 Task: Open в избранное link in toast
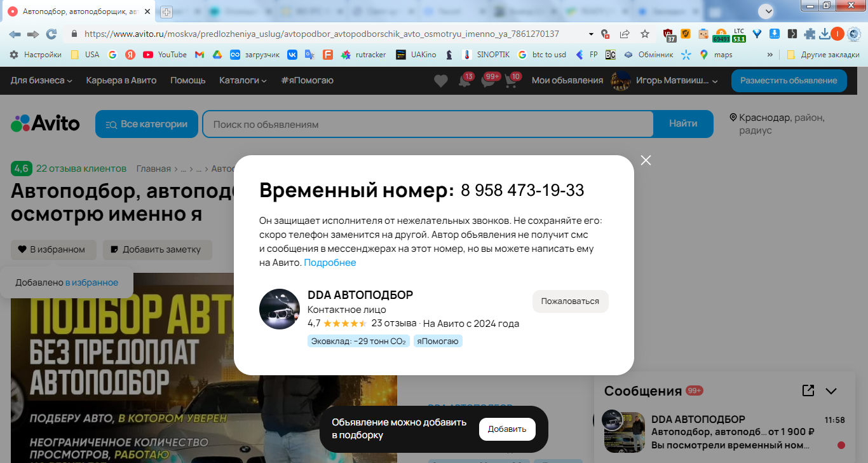(92, 282)
